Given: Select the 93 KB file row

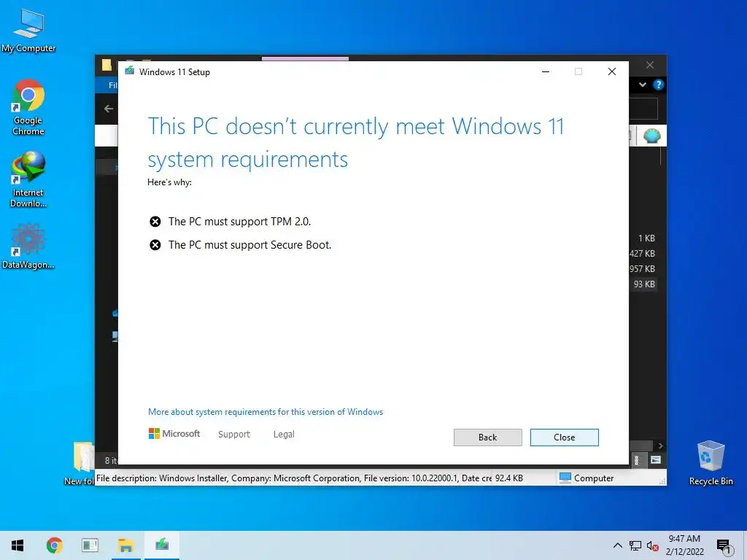Looking at the screenshot, I should [643, 284].
